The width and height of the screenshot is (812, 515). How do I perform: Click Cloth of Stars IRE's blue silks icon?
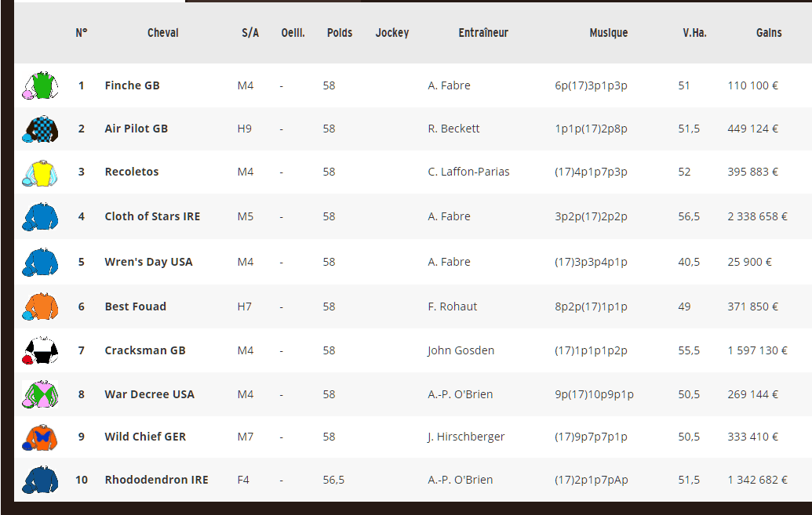tap(40, 216)
